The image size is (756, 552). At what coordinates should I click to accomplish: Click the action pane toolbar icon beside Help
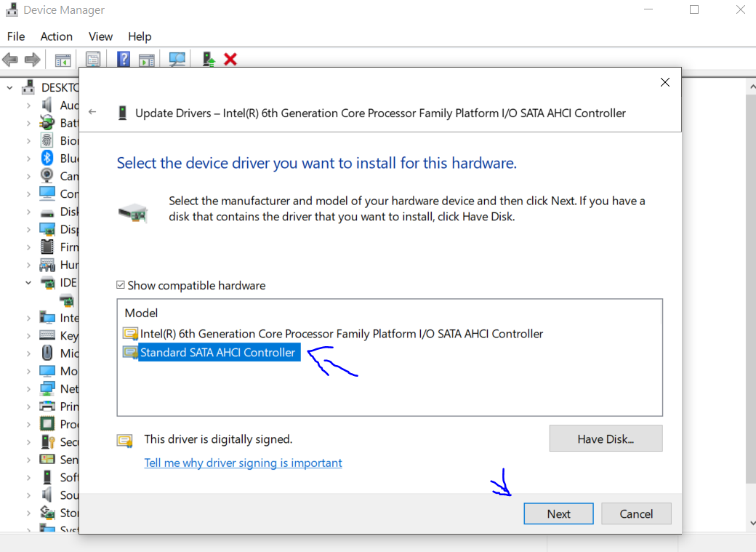147,60
